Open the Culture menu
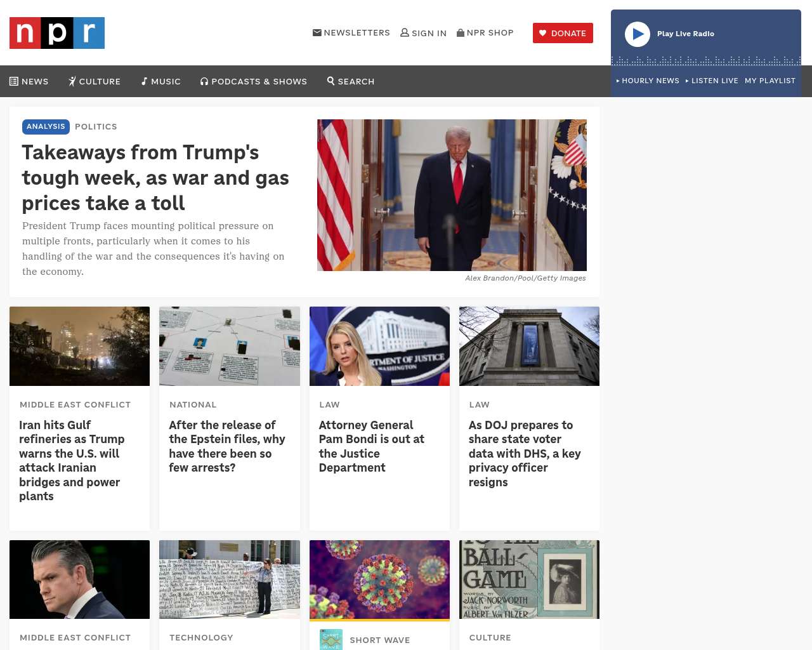Image resolution: width=812 pixels, height=650 pixels. pos(95,81)
